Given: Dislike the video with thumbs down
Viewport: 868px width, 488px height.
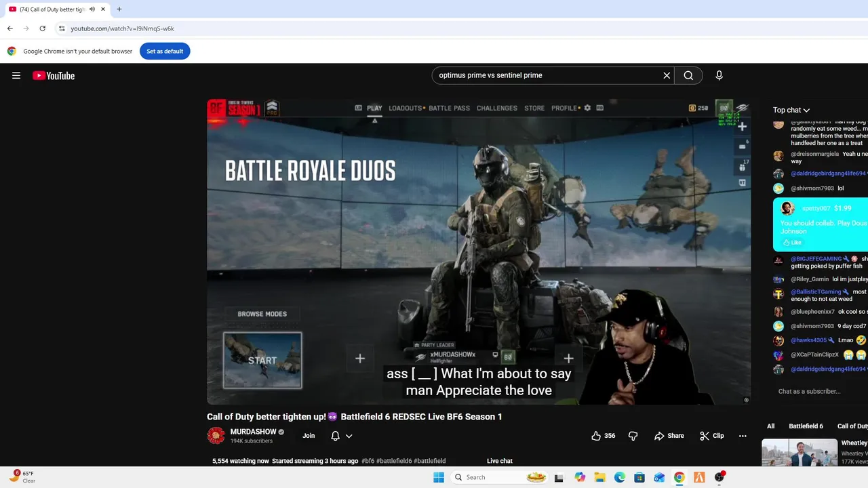Looking at the screenshot, I should coord(633,436).
